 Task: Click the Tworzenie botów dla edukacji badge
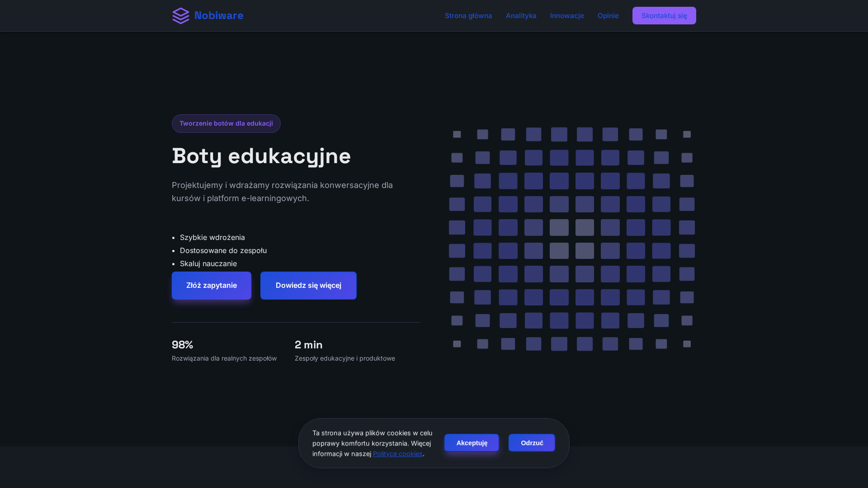tap(226, 123)
